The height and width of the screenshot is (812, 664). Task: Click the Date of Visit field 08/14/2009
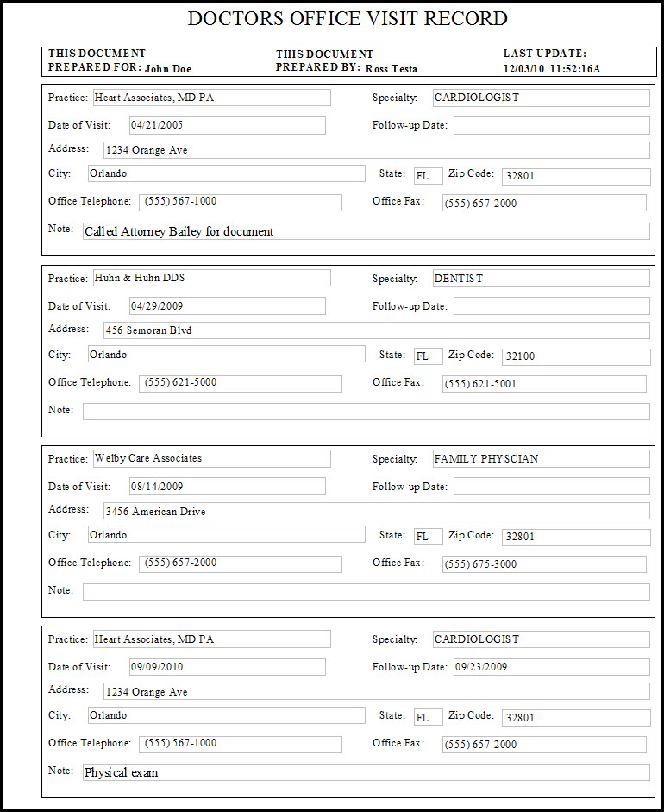228,487
